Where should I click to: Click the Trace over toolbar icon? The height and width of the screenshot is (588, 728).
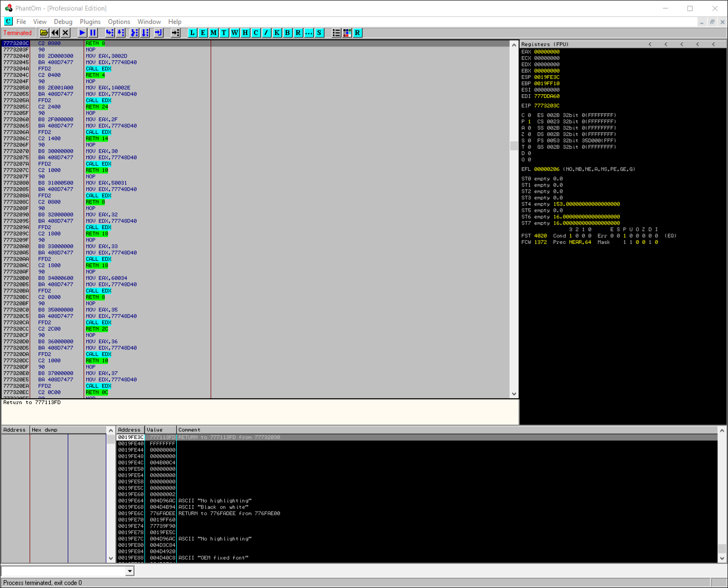(145, 33)
